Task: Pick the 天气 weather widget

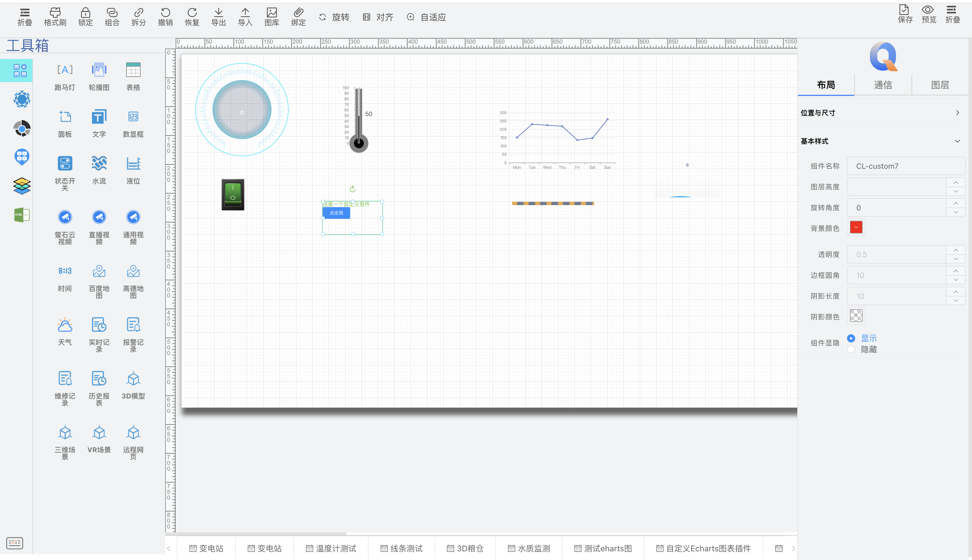Action: (x=65, y=325)
